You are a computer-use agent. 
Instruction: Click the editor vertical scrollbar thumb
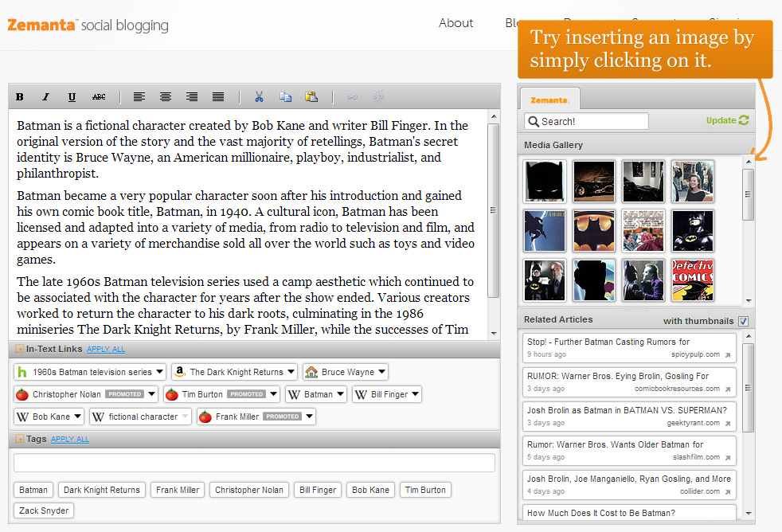pos(493,210)
